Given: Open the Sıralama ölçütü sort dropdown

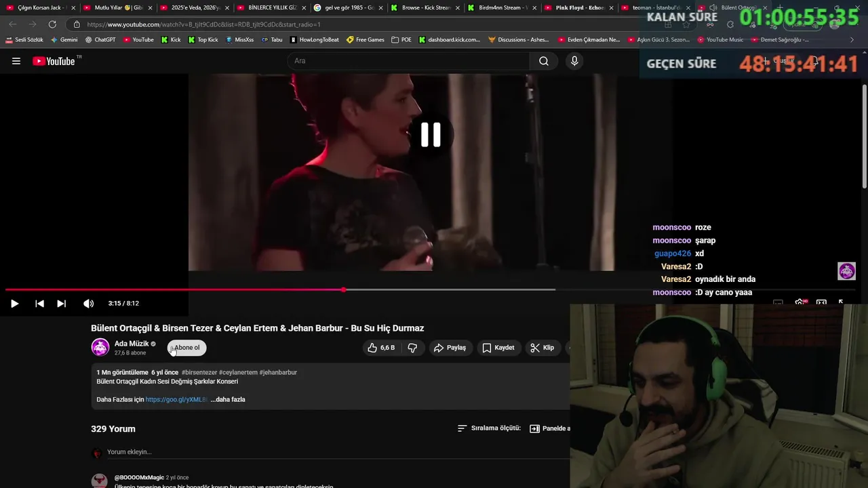Looking at the screenshot, I should coord(489,428).
